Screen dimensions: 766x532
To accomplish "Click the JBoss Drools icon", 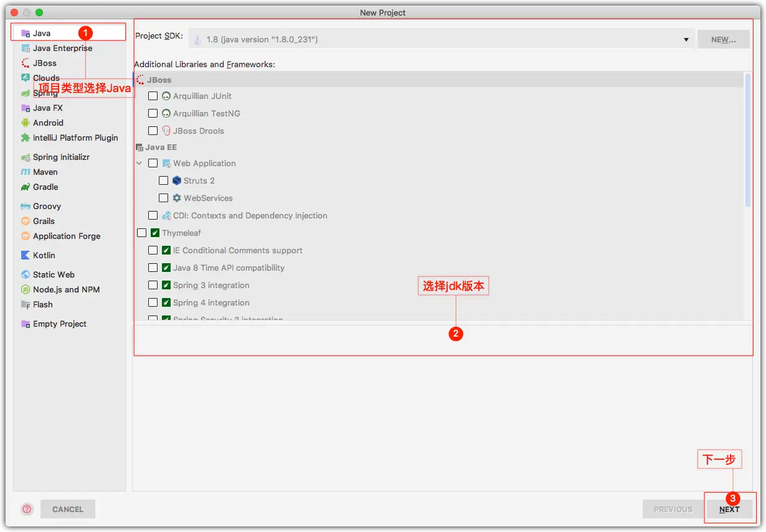I will (x=166, y=131).
